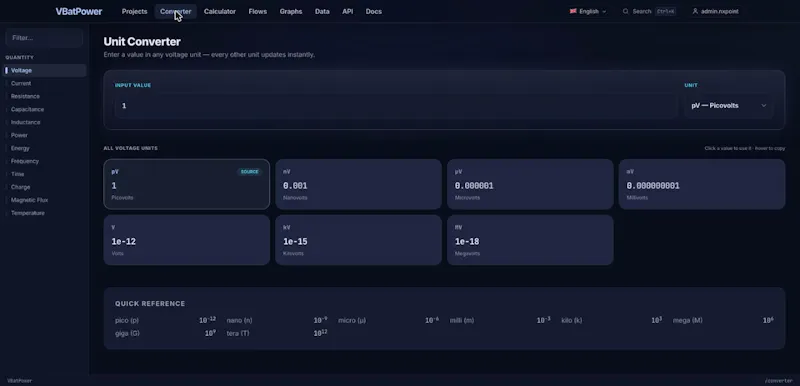This screenshot has width=800, height=386.
Task: Select Charge quantity in sidebar
Action: click(45, 187)
